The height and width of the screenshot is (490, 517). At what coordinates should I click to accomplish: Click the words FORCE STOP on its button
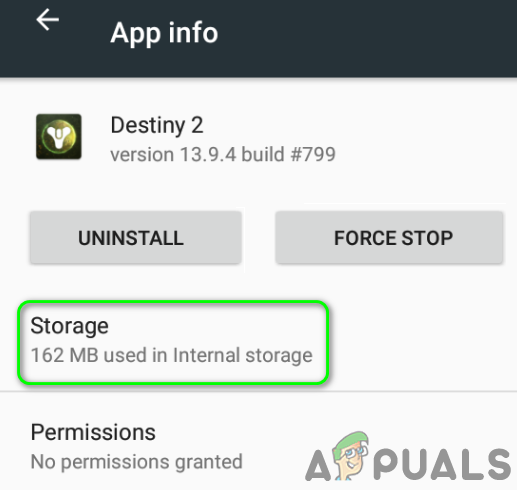(x=393, y=238)
